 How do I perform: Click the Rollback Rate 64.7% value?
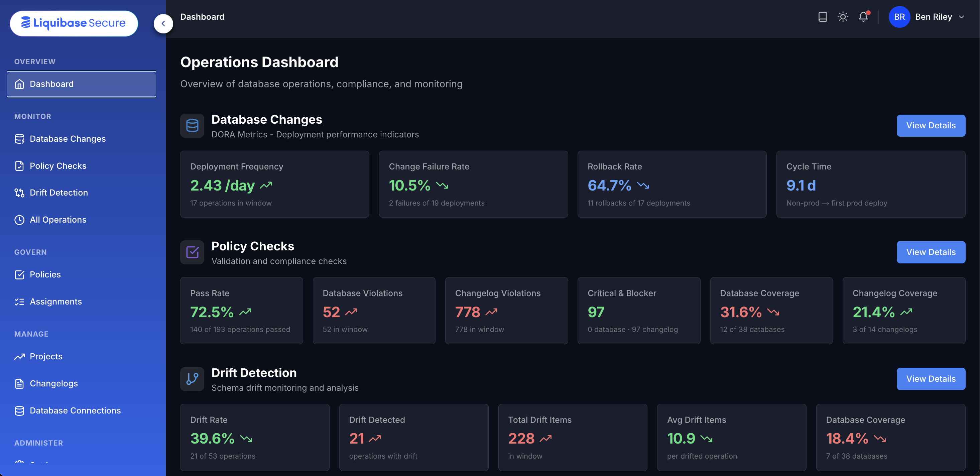[609, 186]
